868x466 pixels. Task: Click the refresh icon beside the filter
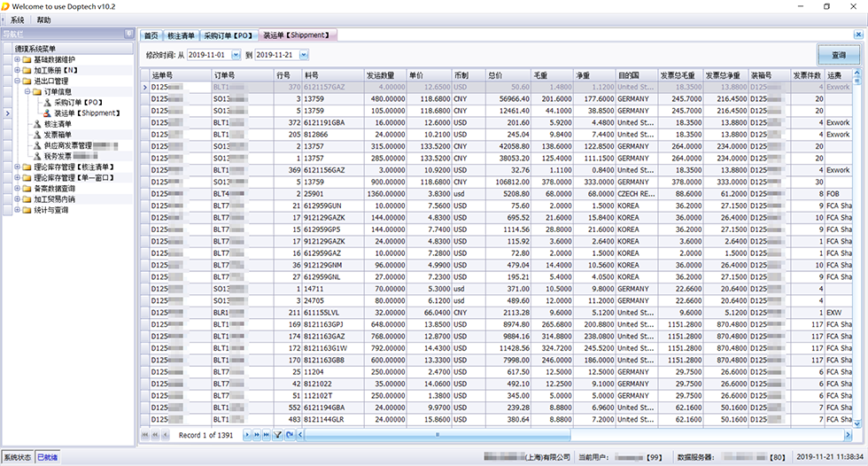[x=290, y=435]
